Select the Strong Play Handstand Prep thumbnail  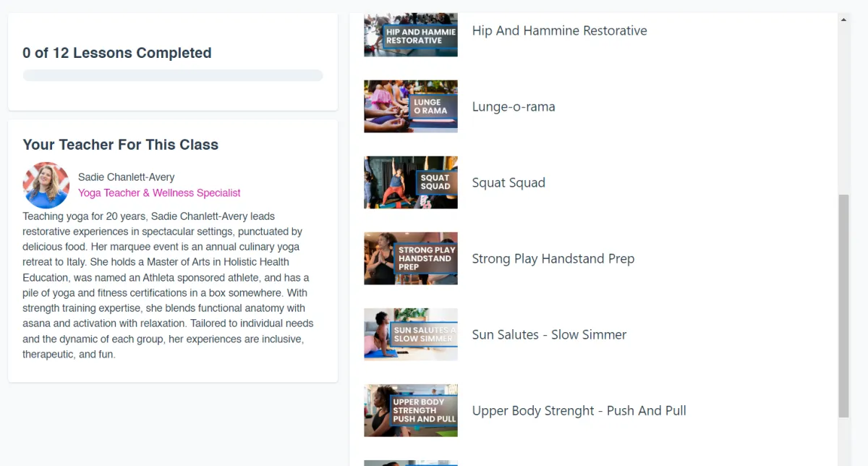(411, 258)
